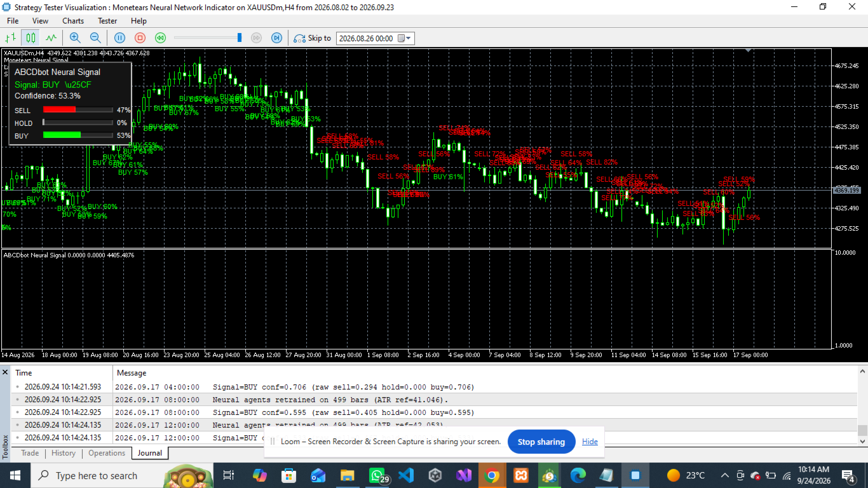Image resolution: width=868 pixels, height=488 pixels.
Task: Hide the Loom sharing notification
Action: [x=590, y=442]
